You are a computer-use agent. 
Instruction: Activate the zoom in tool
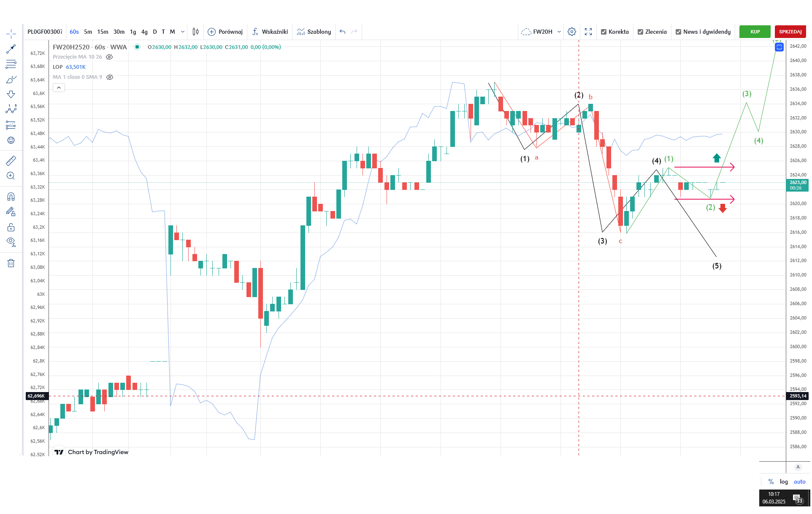(x=11, y=176)
